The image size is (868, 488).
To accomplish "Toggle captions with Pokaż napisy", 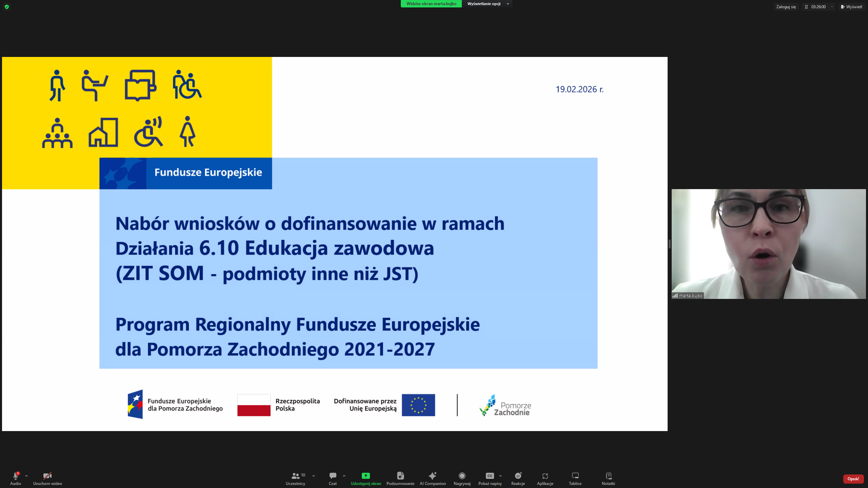I will click(490, 478).
